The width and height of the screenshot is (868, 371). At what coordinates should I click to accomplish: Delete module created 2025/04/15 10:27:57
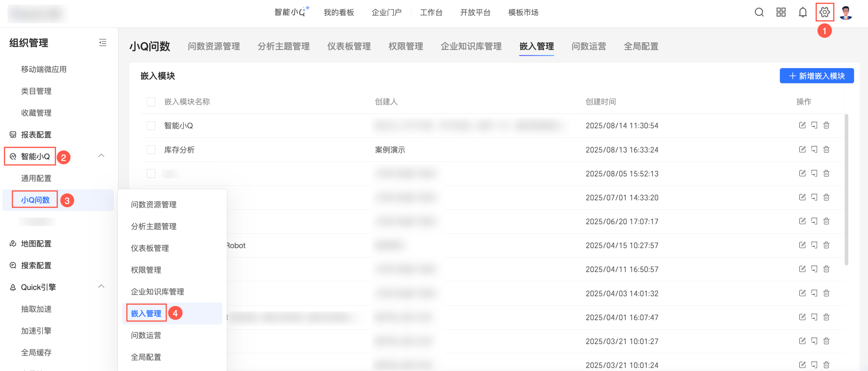pyautogui.click(x=826, y=245)
